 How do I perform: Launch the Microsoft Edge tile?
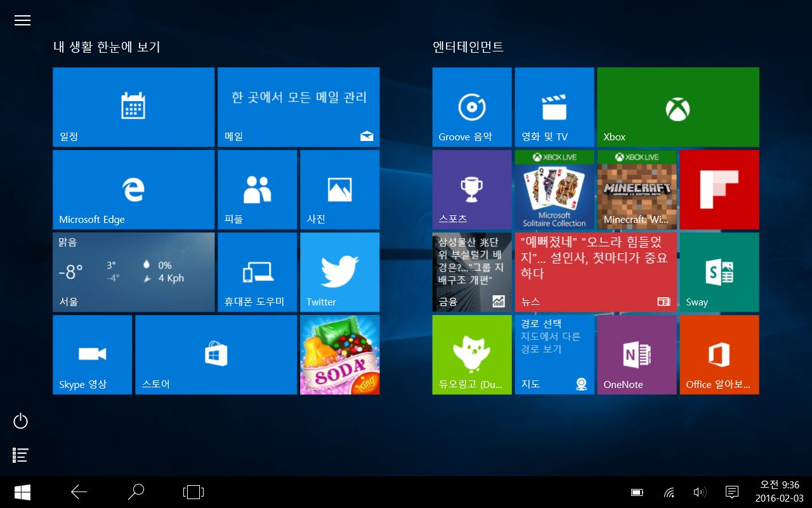(133, 189)
